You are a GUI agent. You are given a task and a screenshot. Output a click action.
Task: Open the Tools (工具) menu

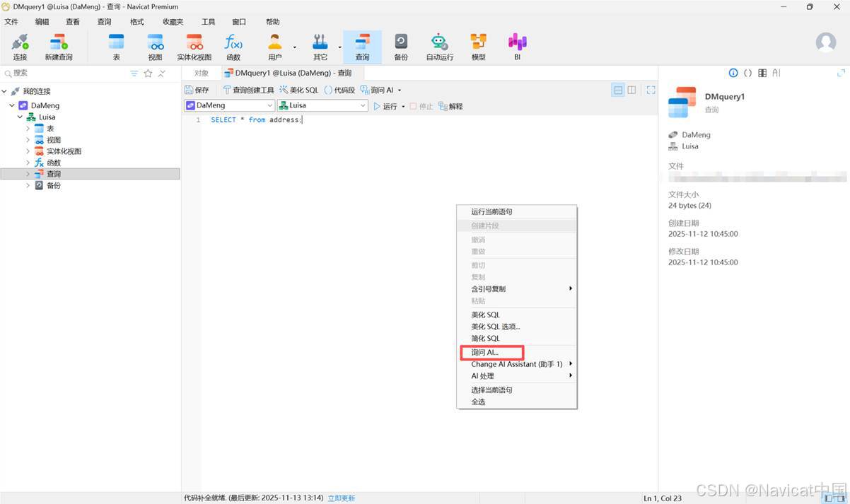pos(208,22)
